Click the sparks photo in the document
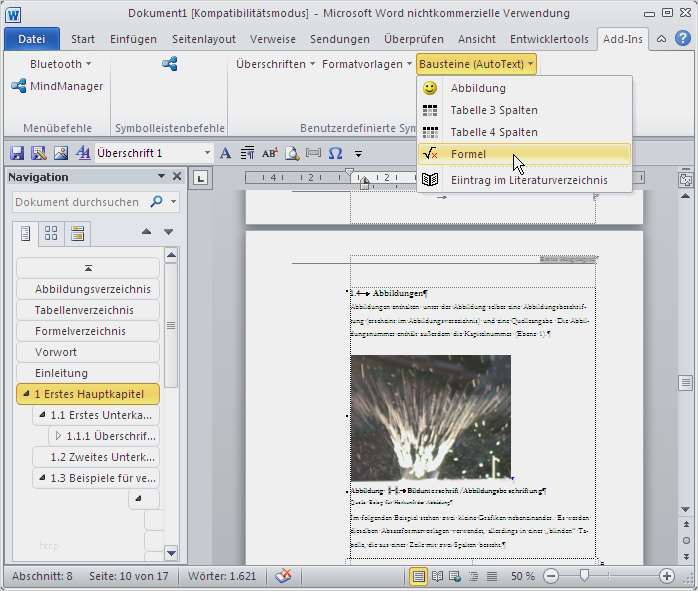 coord(430,418)
